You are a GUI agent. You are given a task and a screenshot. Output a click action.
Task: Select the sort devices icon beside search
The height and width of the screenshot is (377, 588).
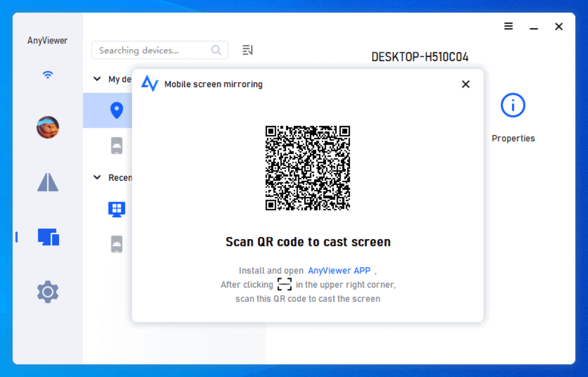(247, 50)
